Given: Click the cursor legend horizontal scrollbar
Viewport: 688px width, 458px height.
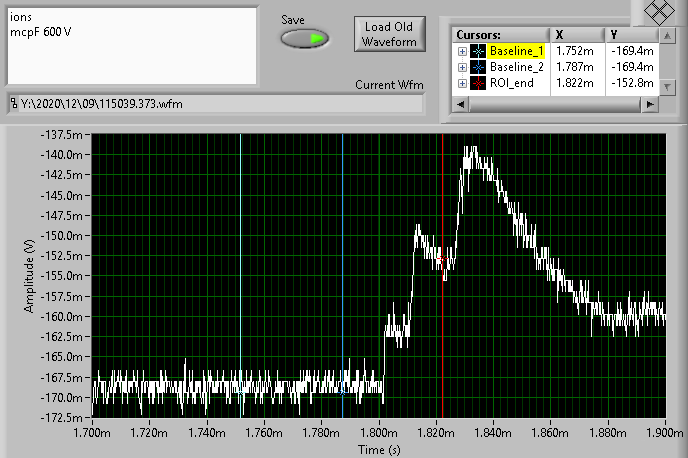Looking at the screenshot, I should [555, 104].
